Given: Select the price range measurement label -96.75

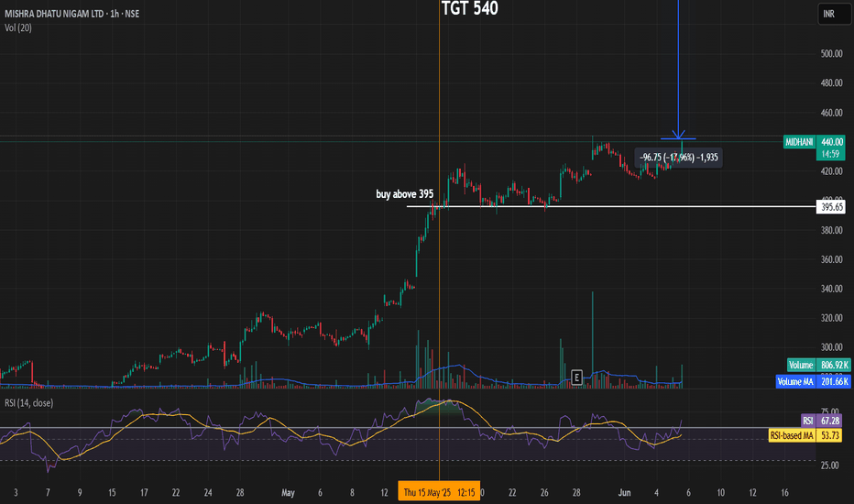Looking at the screenshot, I should 679,158.
